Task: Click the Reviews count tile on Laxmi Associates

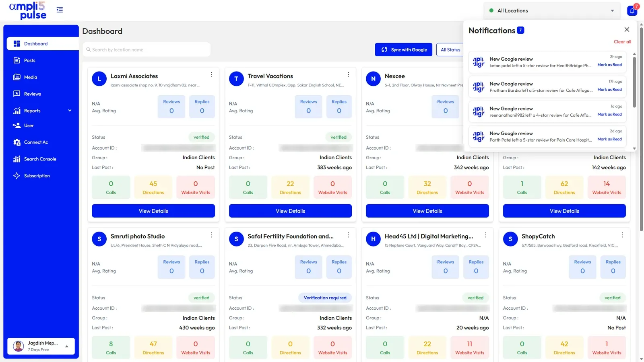Action: pos(171,107)
